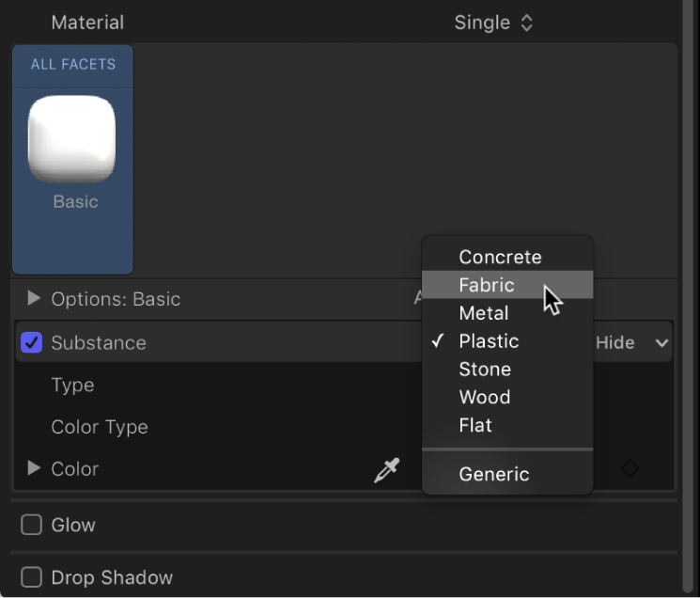Expand the Options: Basic disclosure triangle
Image resolution: width=700 pixels, height=598 pixels.
[x=35, y=299]
